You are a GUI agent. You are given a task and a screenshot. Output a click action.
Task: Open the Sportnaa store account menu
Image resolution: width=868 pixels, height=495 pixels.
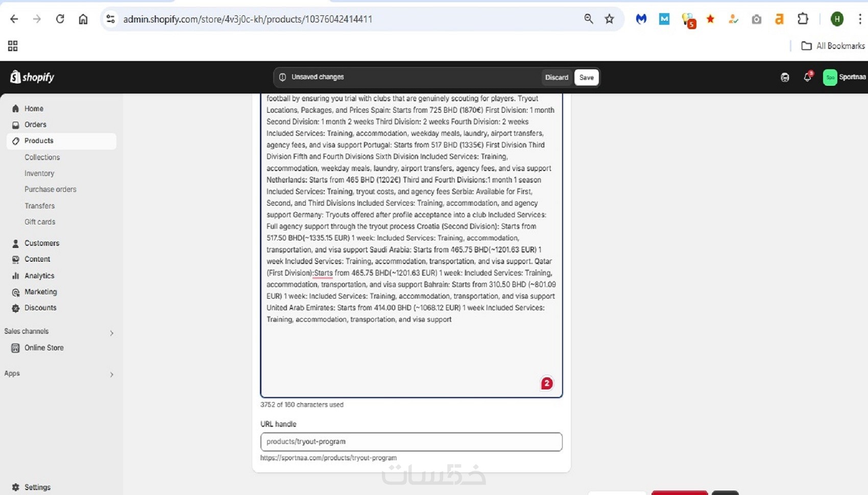pos(845,77)
